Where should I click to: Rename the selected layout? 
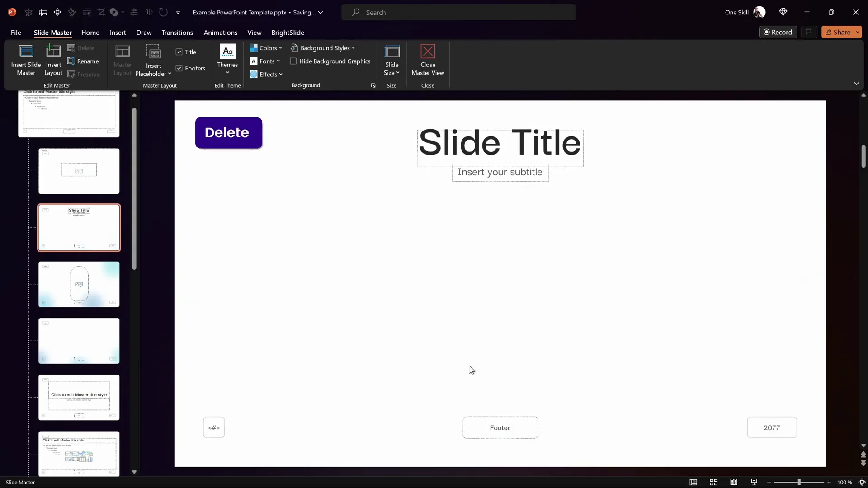pos(83,61)
